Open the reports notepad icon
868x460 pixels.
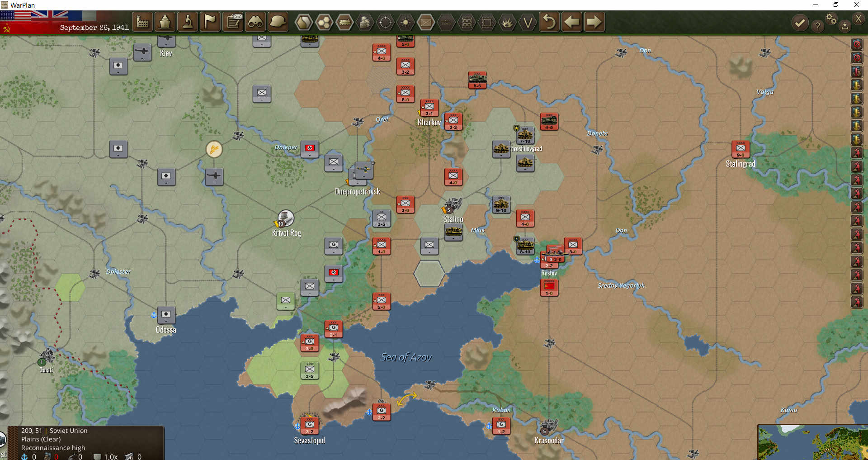(x=233, y=22)
